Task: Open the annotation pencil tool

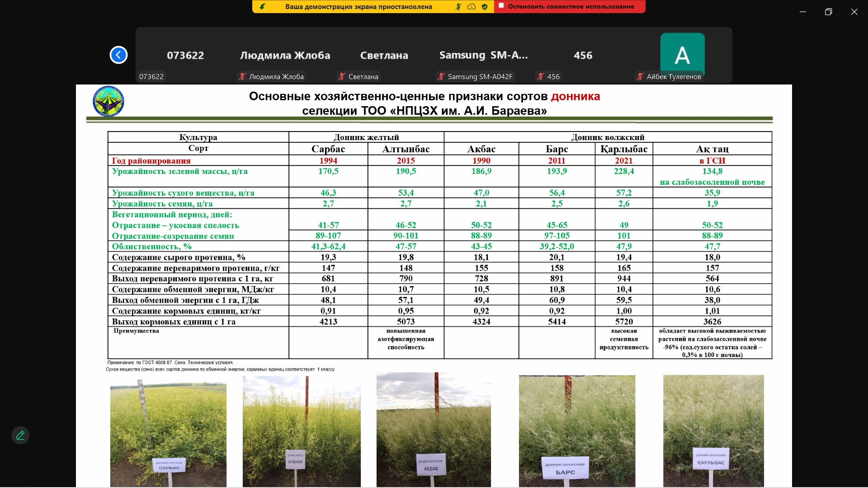Action: (x=20, y=435)
